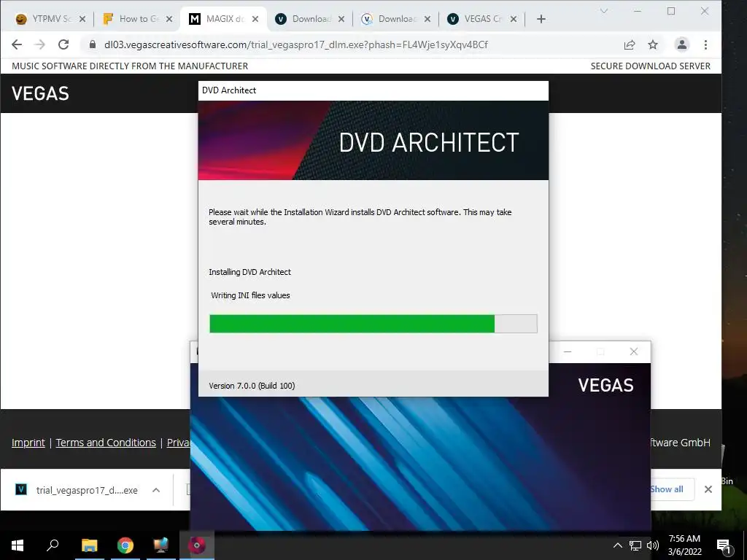Bookmark this page with star

click(x=653, y=44)
